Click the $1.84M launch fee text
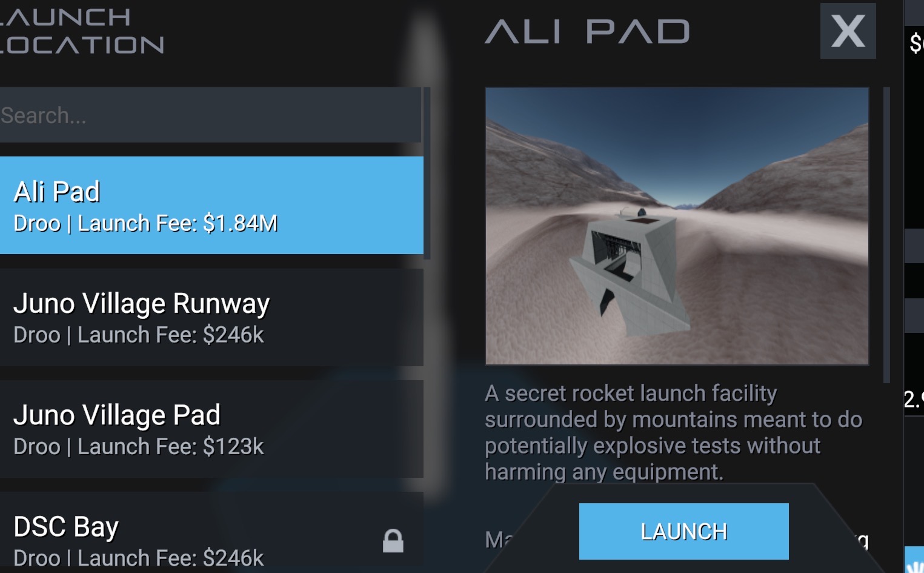The width and height of the screenshot is (924, 573). (x=241, y=224)
